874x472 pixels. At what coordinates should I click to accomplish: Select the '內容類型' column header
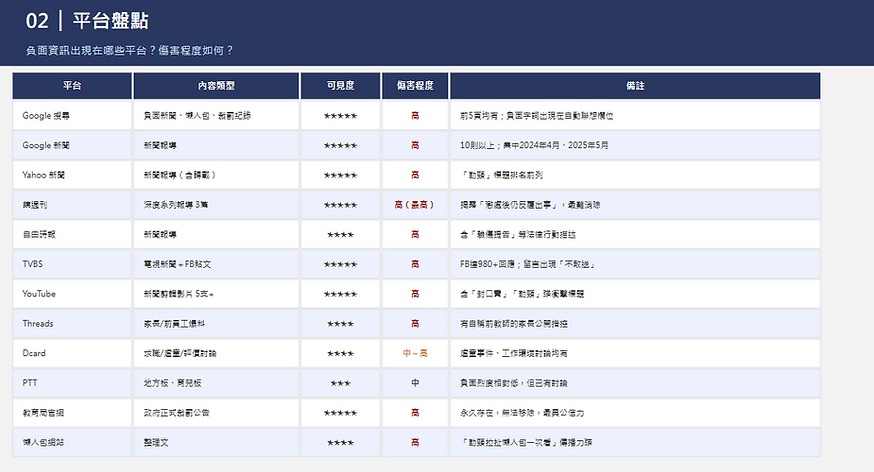pyautogui.click(x=216, y=86)
